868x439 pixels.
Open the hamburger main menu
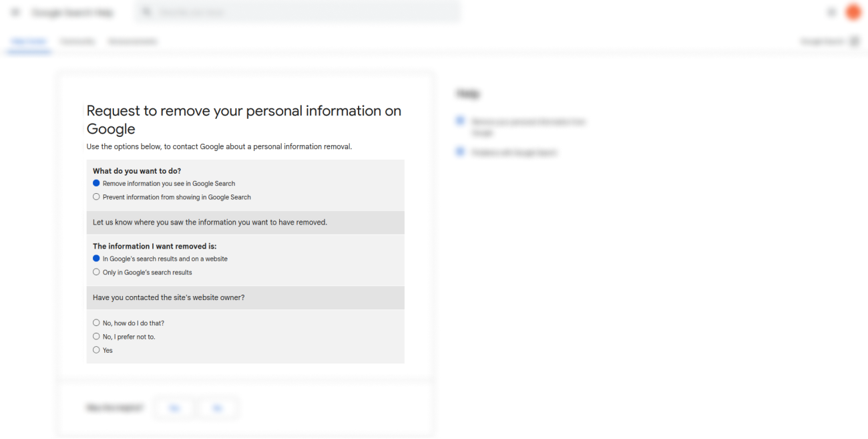[x=16, y=12]
